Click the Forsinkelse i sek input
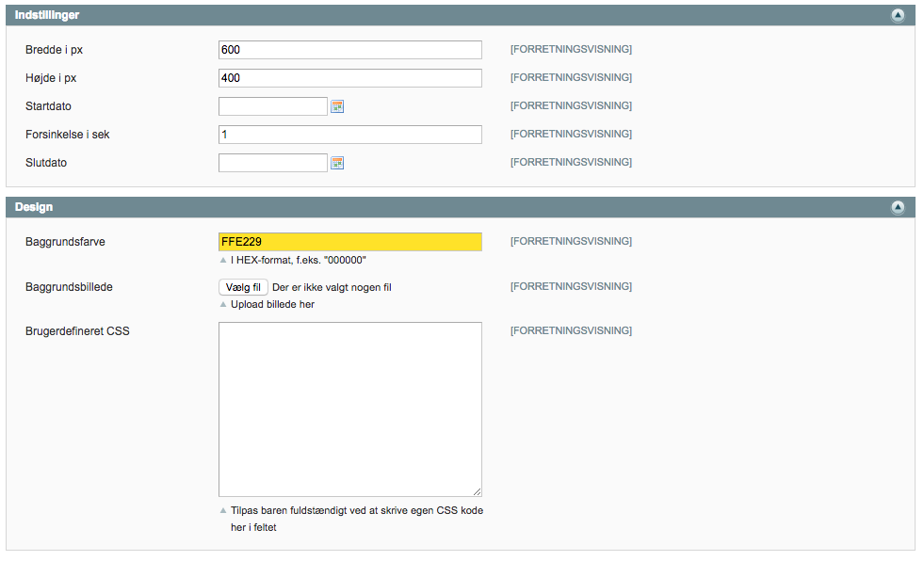Viewport: 924px width, 561px height. (349, 135)
